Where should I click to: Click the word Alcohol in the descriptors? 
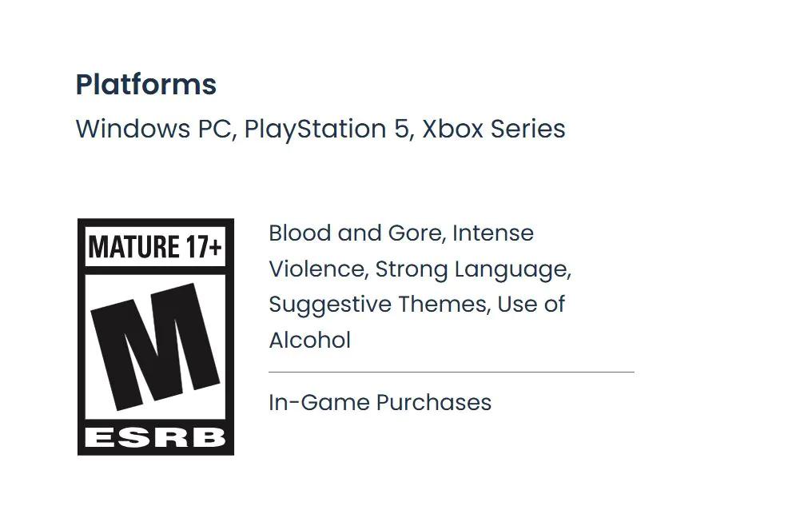310,341
